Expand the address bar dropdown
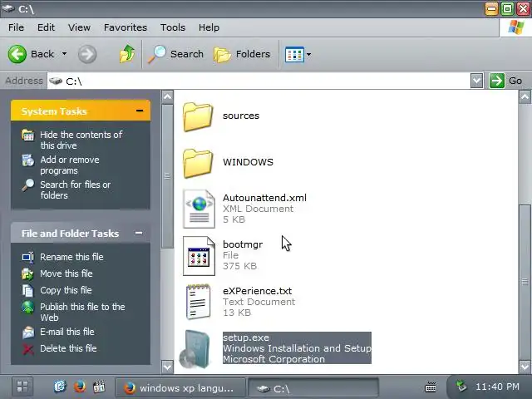 (476, 81)
